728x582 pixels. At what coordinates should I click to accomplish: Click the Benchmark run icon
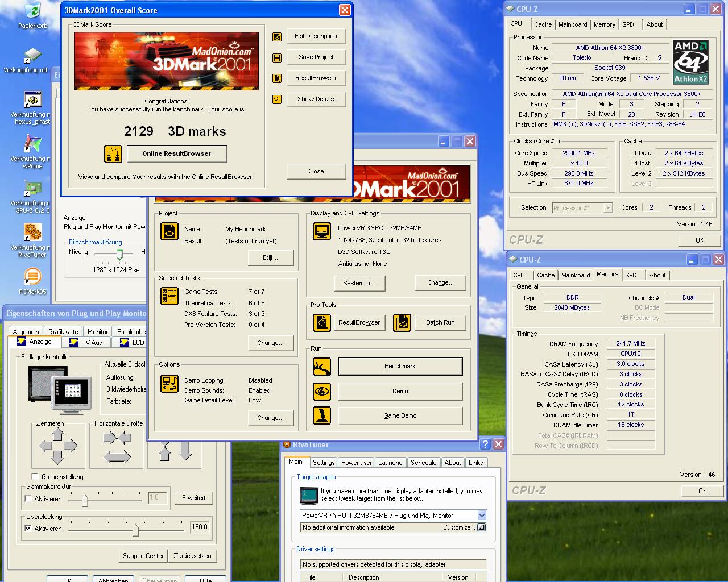coord(322,366)
